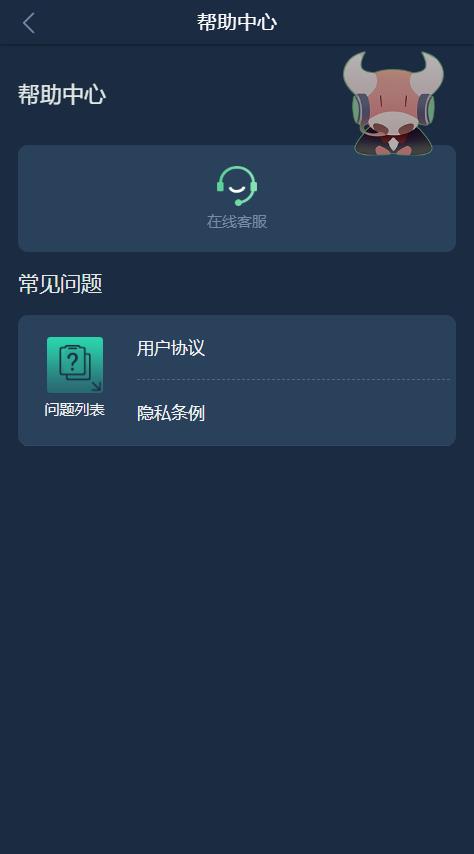The width and height of the screenshot is (474, 854).
Task: Tap the 问题列表 label under the icon
Action: coord(75,410)
